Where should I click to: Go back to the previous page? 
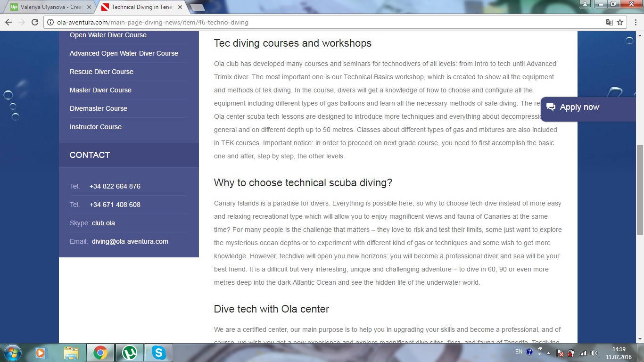[x=8, y=22]
